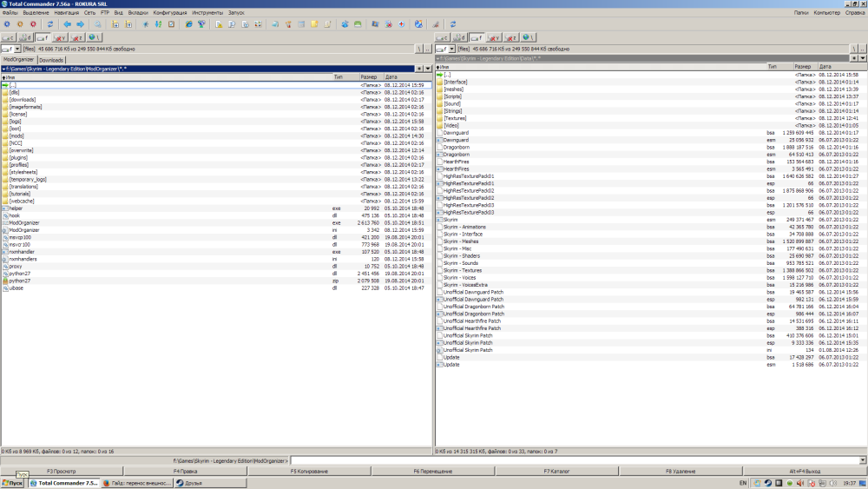The height and width of the screenshot is (489, 868).
Task: Open file search with the magnifier icon
Action: coord(97,24)
